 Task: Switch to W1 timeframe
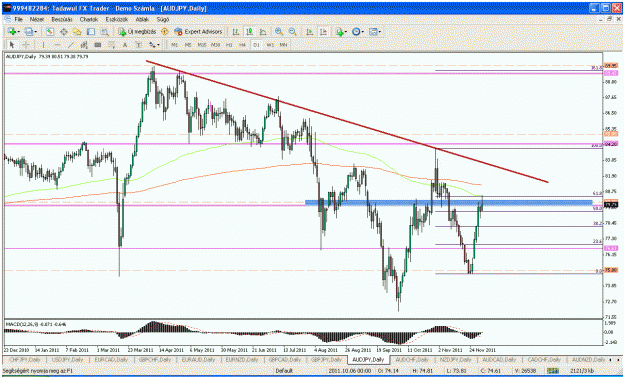click(x=270, y=45)
